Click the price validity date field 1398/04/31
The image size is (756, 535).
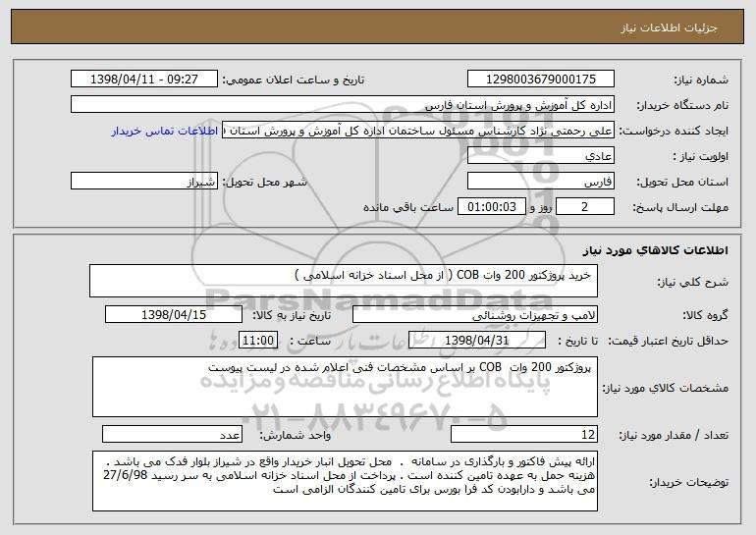pos(477,341)
